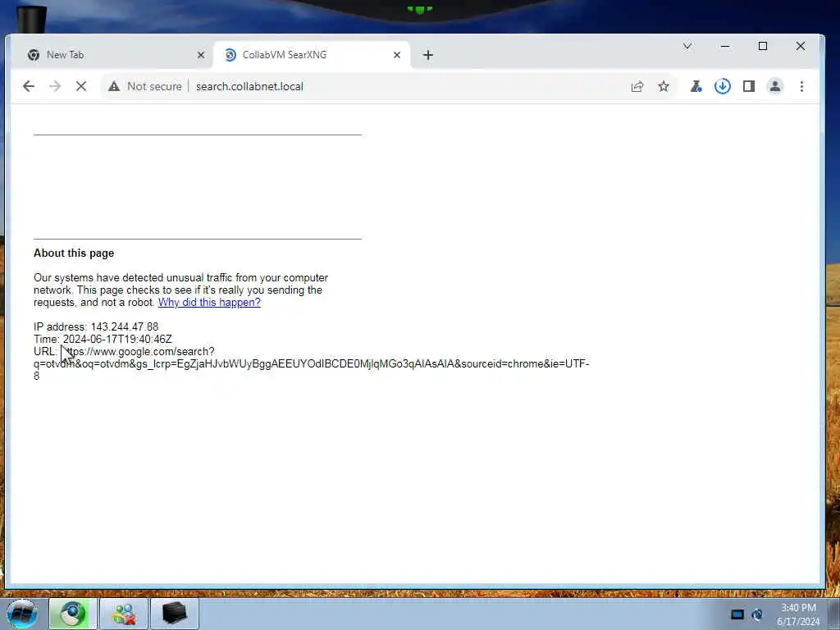The image size is (840, 630).
Task: Stop loading the page
Action: click(81, 86)
